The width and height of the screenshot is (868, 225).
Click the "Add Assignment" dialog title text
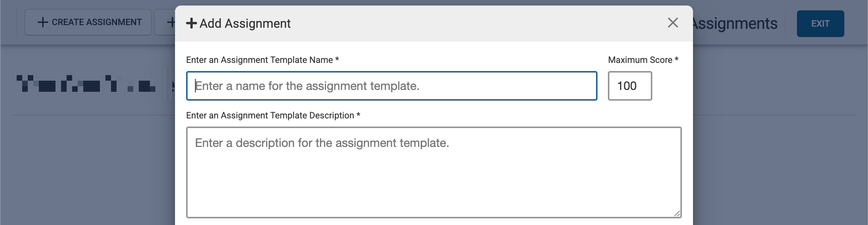[x=245, y=24]
